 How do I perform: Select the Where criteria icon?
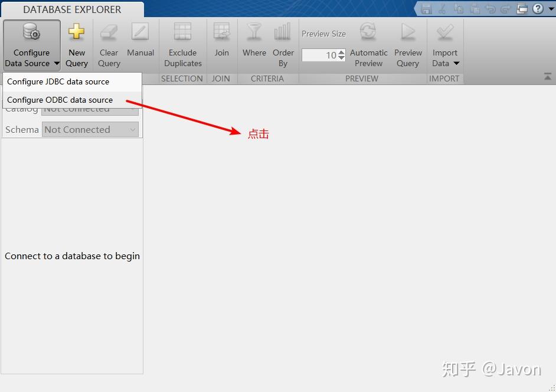254,31
